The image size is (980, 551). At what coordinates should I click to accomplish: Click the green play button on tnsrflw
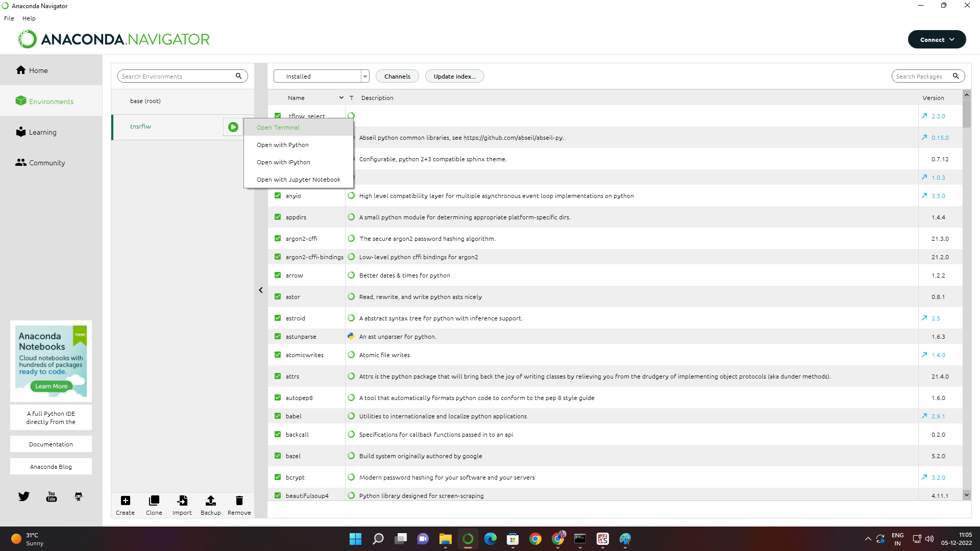[x=233, y=127]
